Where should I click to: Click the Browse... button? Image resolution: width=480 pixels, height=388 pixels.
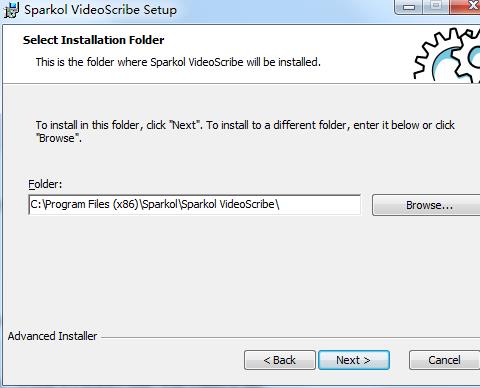click(x=426, y=205)
